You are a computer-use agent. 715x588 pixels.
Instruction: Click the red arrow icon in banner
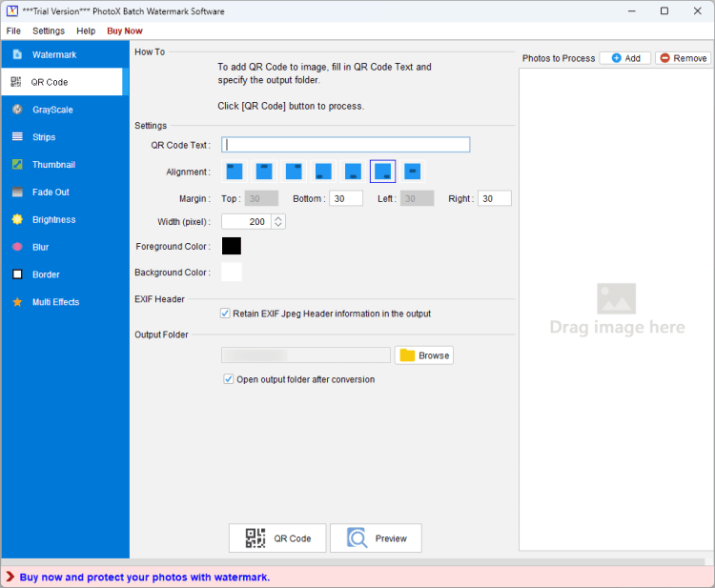pyautogui.click(x=10, y=578)
